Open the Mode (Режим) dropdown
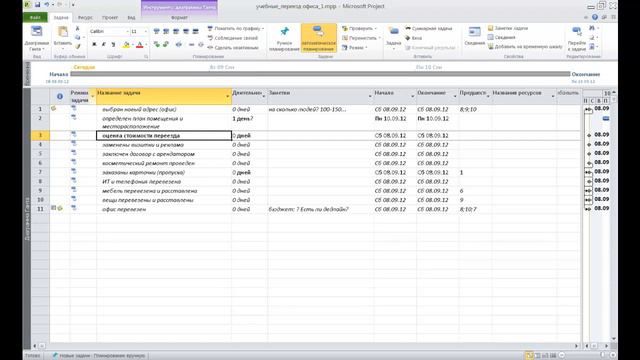The height and width of the screenshot is (360, 640). pyautogui.click(x=355, y=47)
